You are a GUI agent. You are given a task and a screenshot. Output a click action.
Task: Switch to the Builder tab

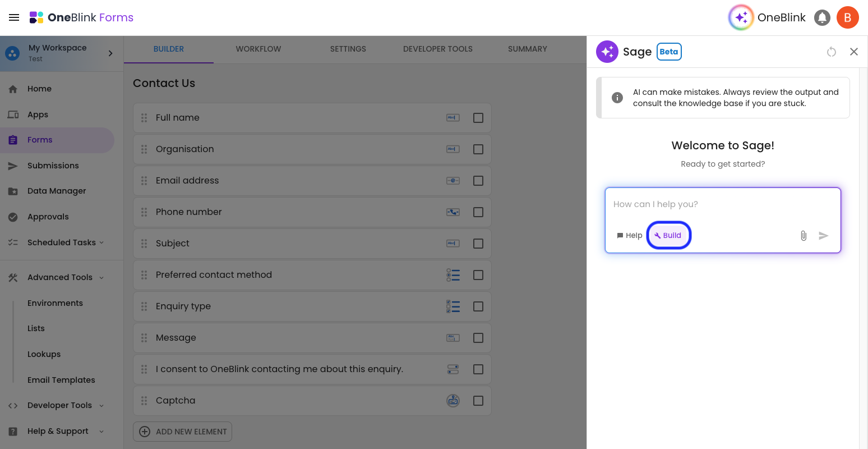pos(169,49)
